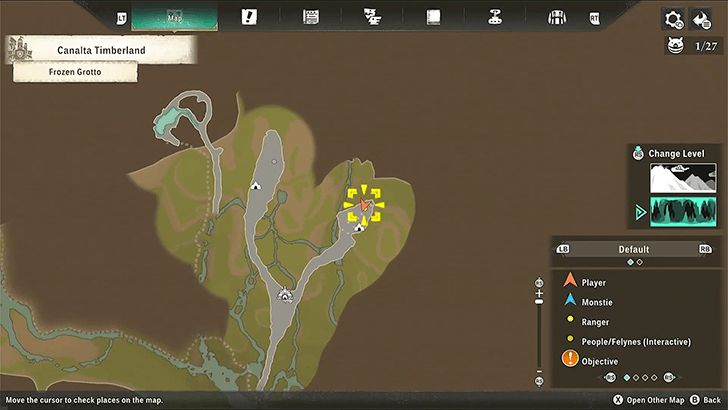
Task: Open the armor equipment tab icon
Action: pyautogui.click(x=557, y=17)
